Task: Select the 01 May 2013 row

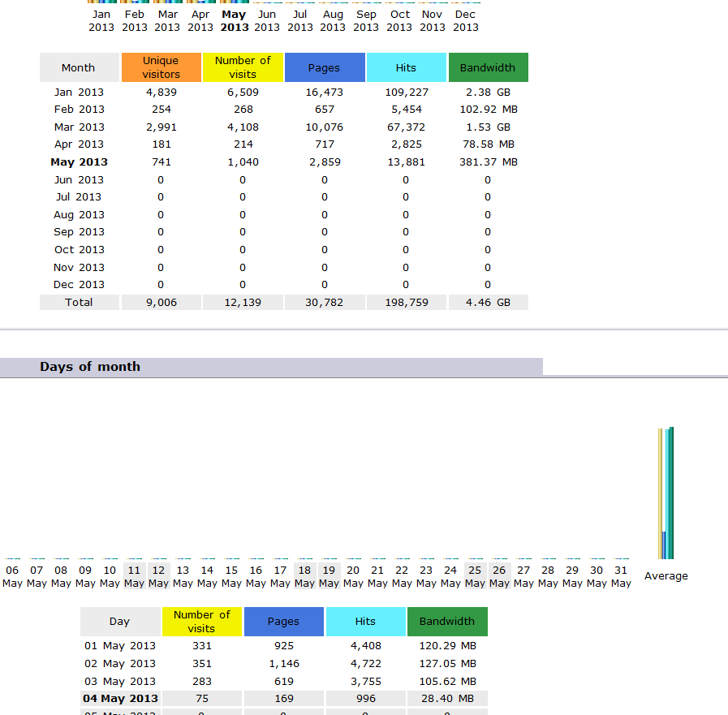Action: [x=284, y=646]
